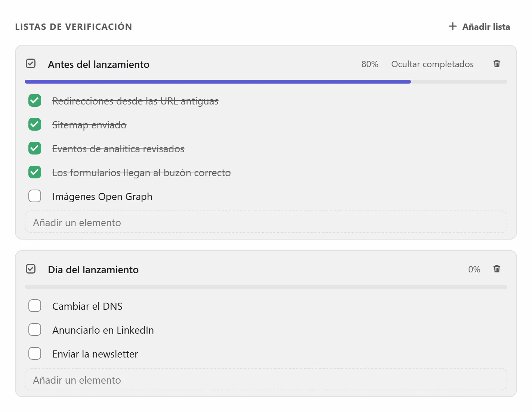Screen dimensions: 532x412
Task: Click checklist icon beside "Antes del lanzamiento"
Action: [31, 64]
